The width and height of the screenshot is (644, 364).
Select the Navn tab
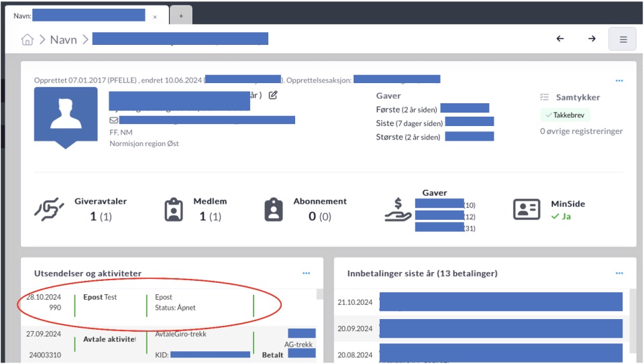[x=87, y=15]
